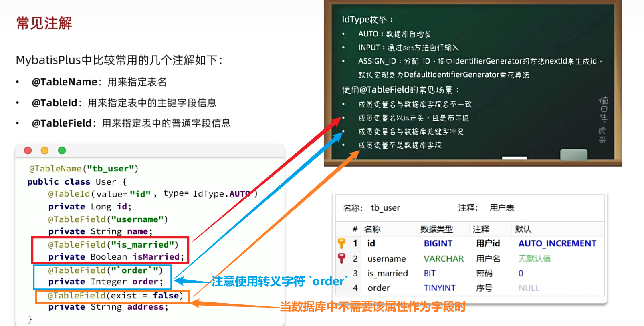Click the 注释 column header in the table
644x326 pixels.
tap(481, 229)
